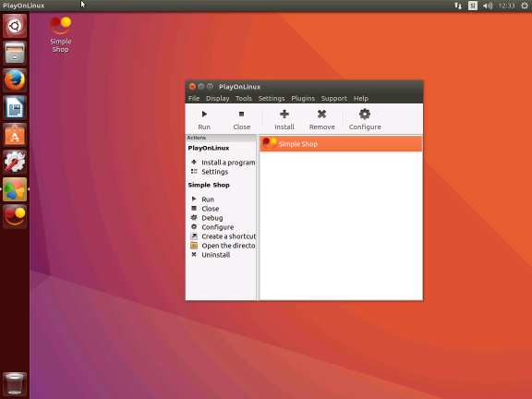
Task: Click Open the directory in the sidebar
Action: [223, 246]
